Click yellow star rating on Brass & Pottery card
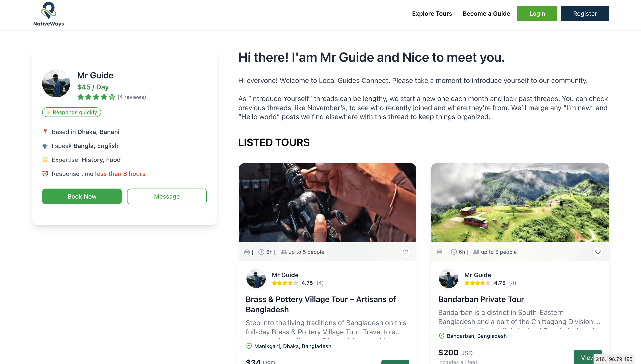Screen dimensions: 641x364 coord(285,283)
